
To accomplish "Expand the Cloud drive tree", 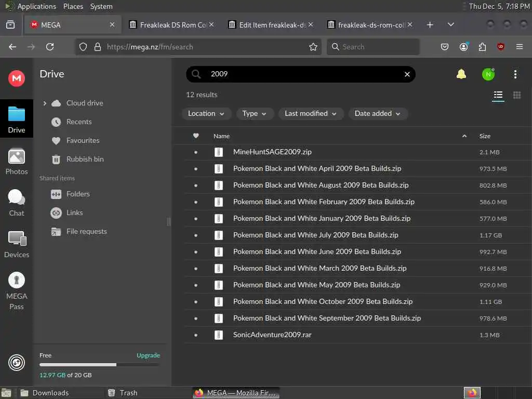I will tap(45, 103).
